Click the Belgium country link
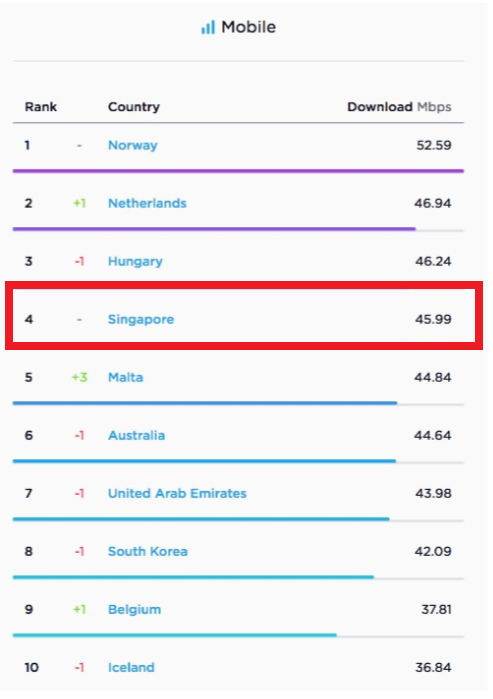This screenshot has width=493, height=699. (x=134, y=609)
